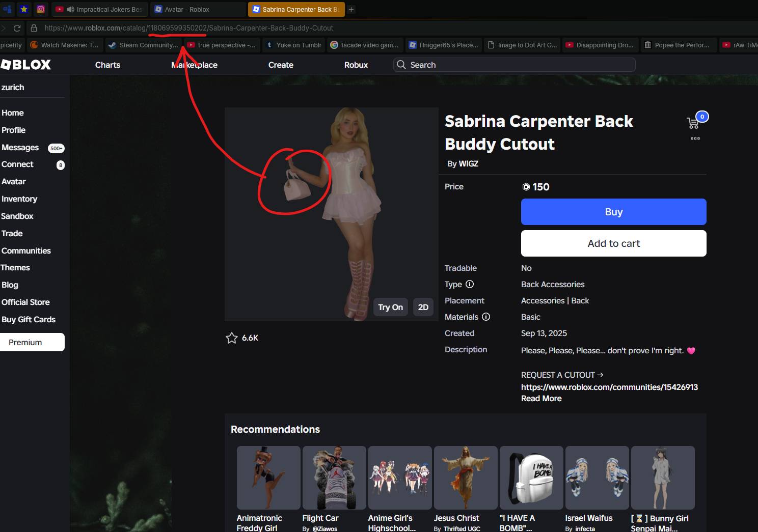Open the three-dot item options menu
This screenshot has width=758, height=532.
(x=695, y=138)
